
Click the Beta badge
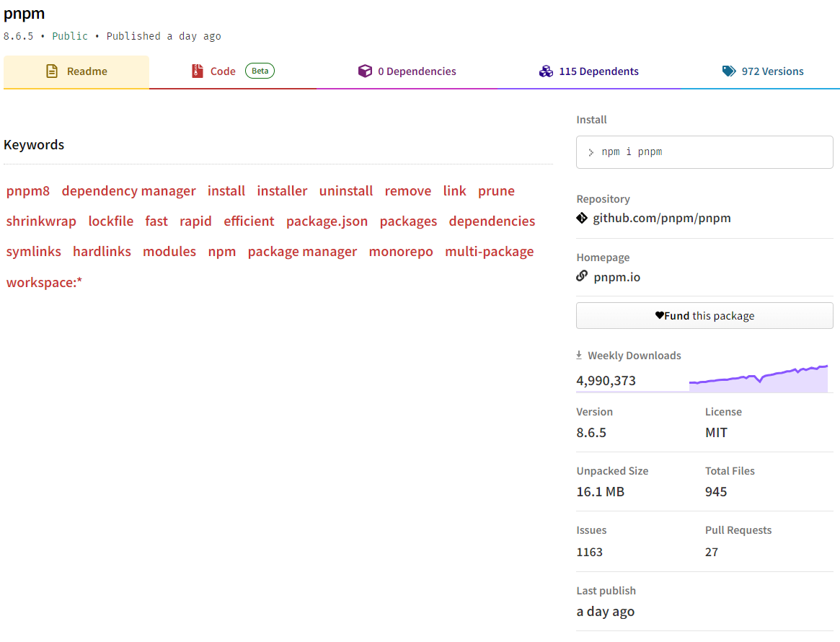260,71
